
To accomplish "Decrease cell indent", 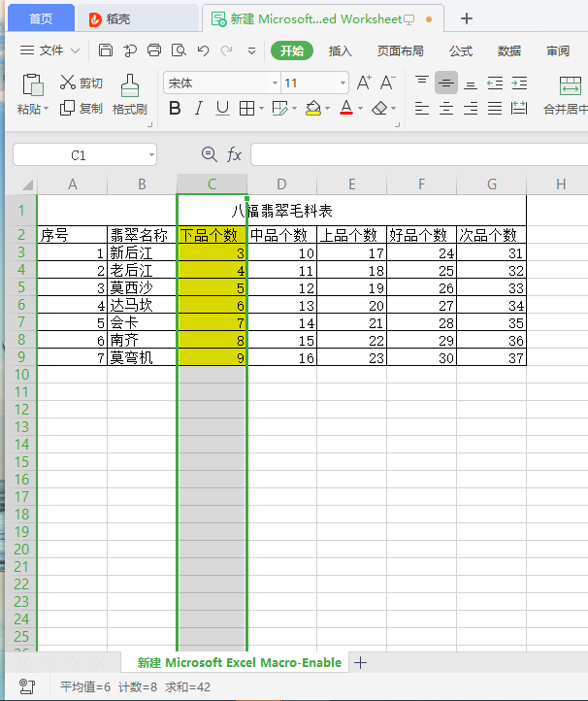I will (495, 83).
